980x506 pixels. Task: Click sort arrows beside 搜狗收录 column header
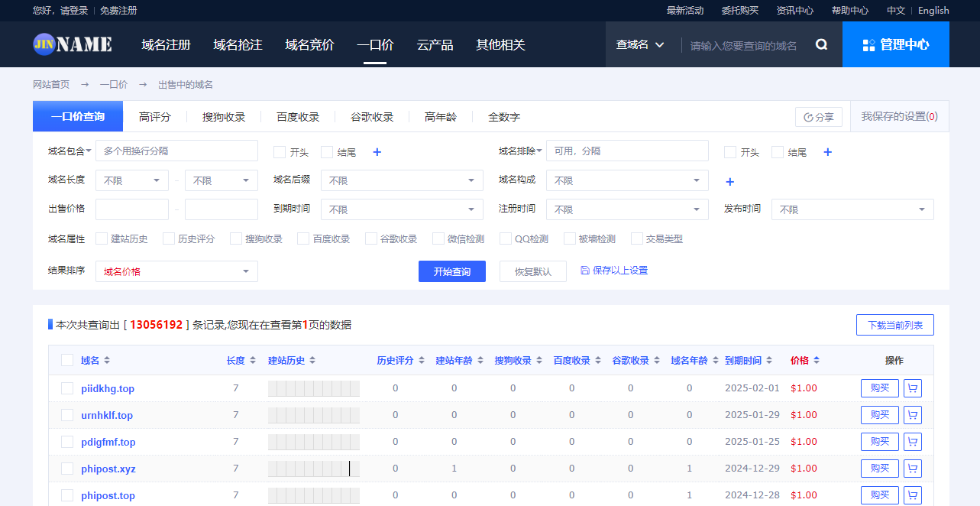pyautogui.click(x=539, y=361)
